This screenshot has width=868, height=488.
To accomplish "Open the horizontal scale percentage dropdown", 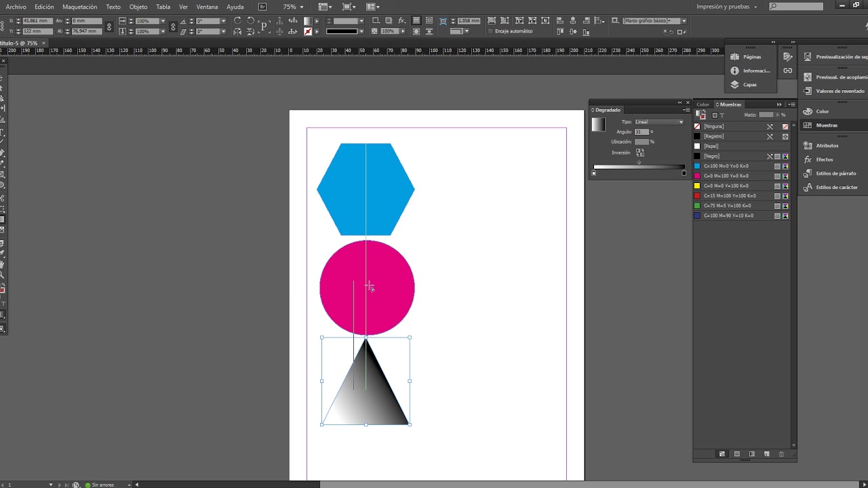I will pyautogui.click(x=163, y=21).
